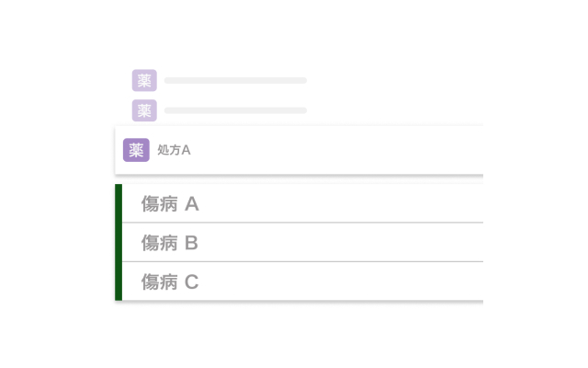This screenshot has width=588, height=368.
Task: Select the 傷病 C label
Action: (x=170, y=282)
